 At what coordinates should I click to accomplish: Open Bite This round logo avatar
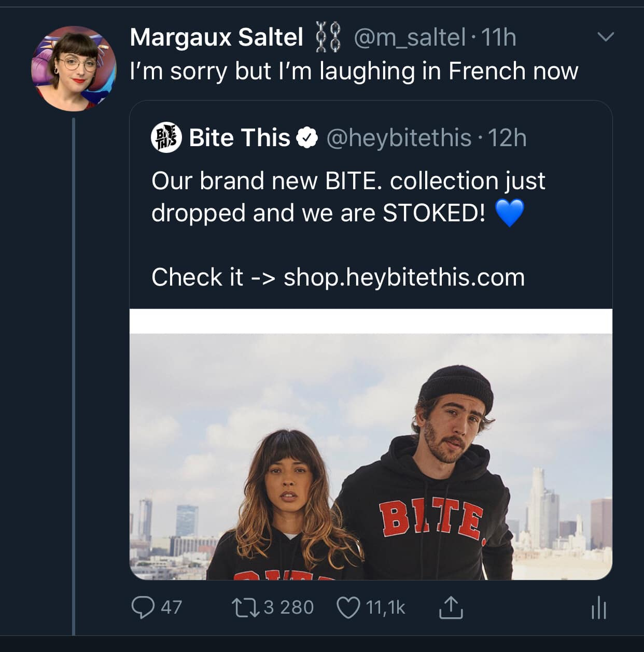pos(166,138)
